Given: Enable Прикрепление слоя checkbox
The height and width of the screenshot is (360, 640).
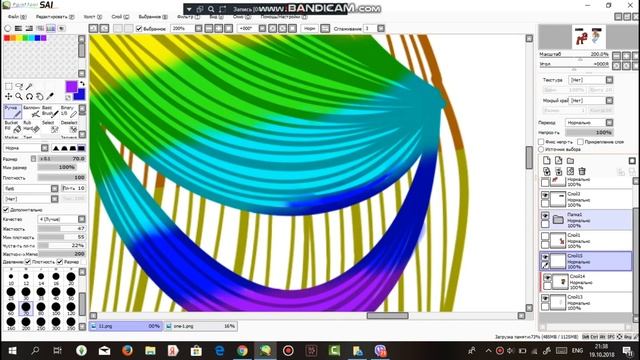Looking at the screenshot, I should coord(580,142).
